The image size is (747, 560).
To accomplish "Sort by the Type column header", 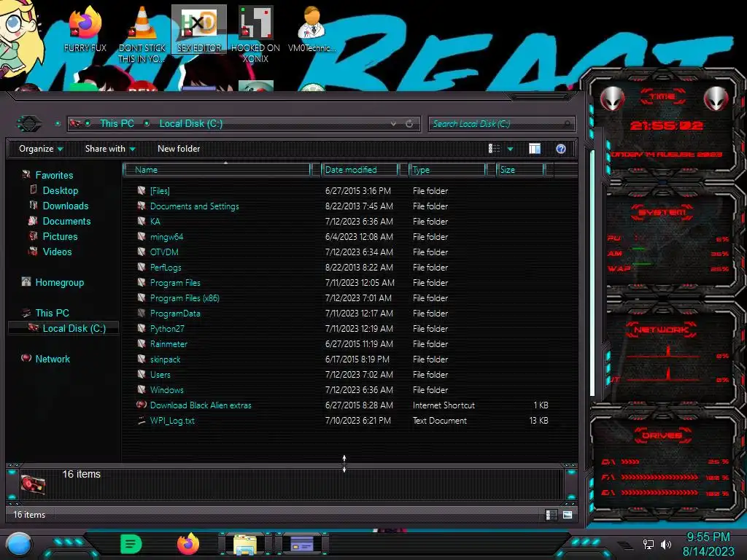I will tap(447, 170).
